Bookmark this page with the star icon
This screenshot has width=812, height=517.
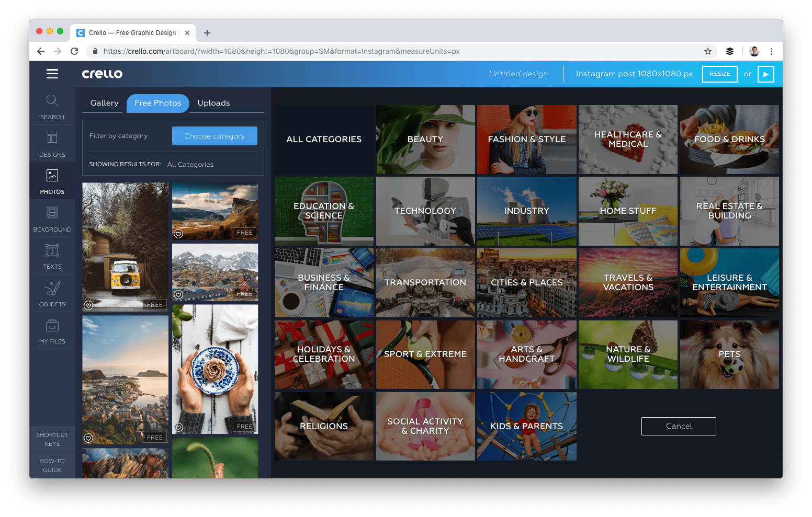tap(707, 51)
